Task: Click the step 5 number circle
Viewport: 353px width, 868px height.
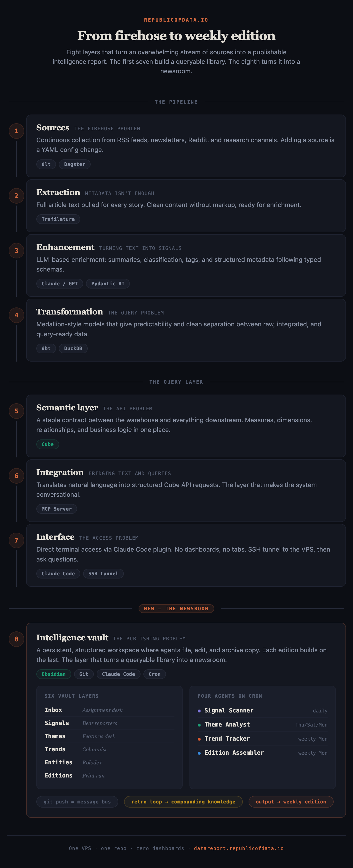Action: click(x=16, y=411)
